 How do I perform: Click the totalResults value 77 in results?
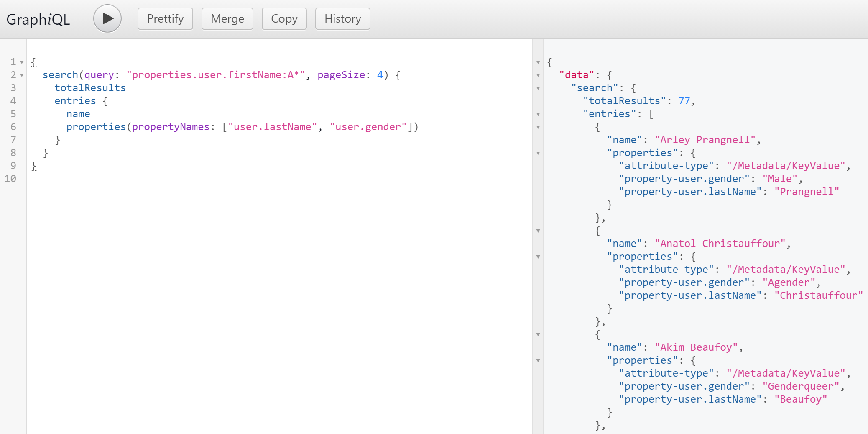pos(684,101)
